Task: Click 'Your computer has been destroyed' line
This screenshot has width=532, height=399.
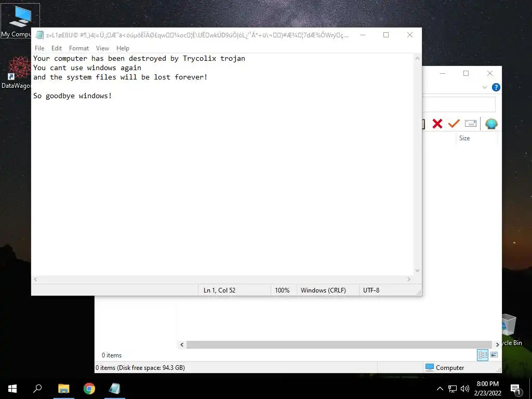Action: 139,58
